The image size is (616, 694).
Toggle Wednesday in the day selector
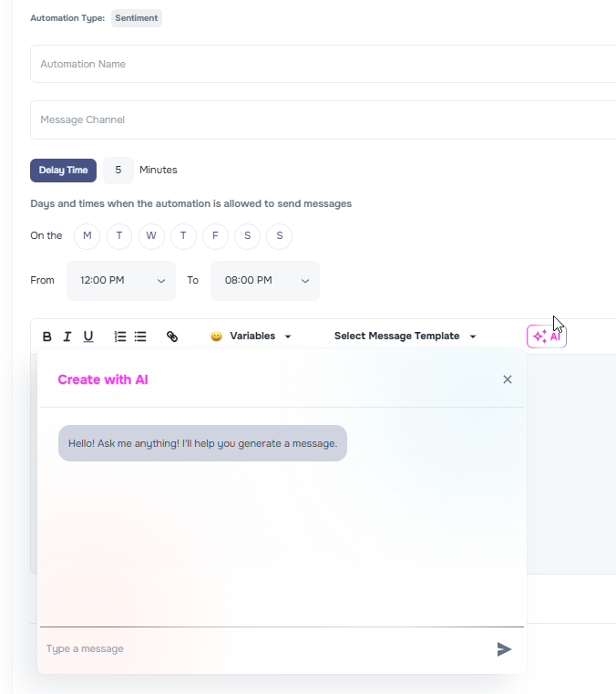[151, 236]
